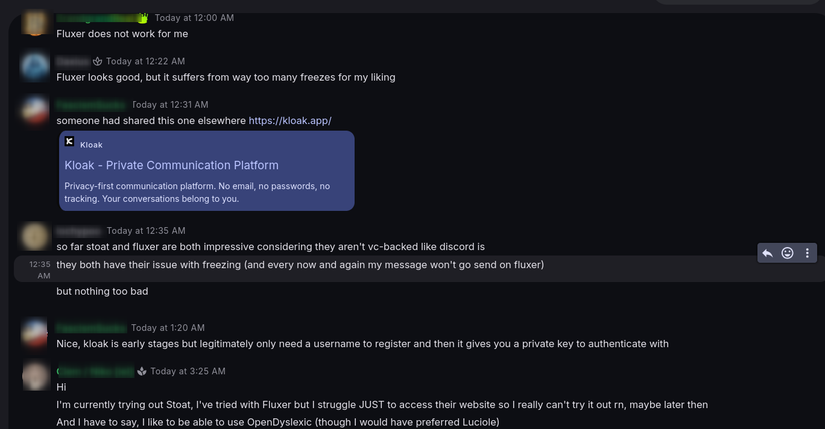Screen dimensions: 825x429
Task: Add an emoji reaction to the hovered message
Action: pyautogui.click(x=787, y=253)
